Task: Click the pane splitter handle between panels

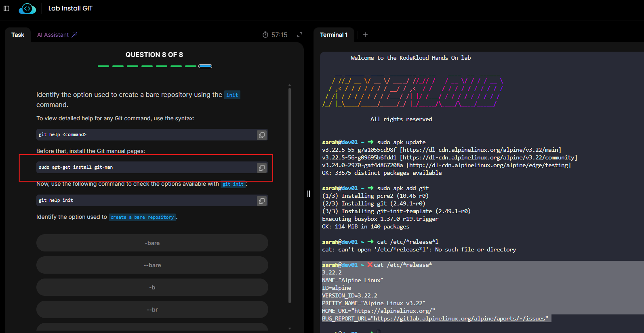Action: (309, 194)
